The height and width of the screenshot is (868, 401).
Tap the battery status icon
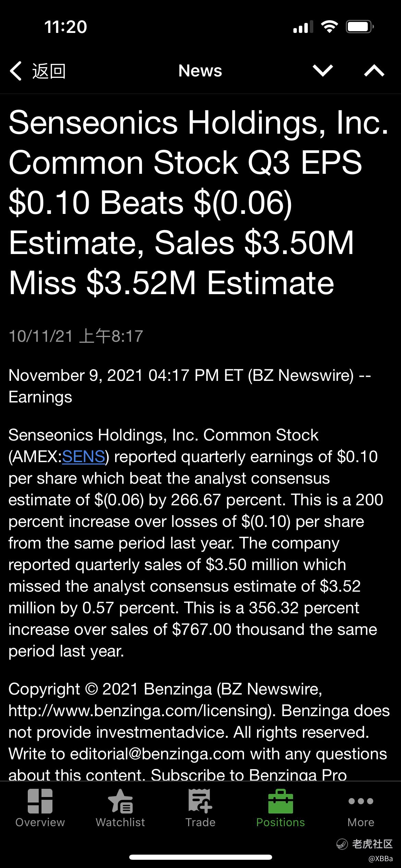tap(360, 27)
